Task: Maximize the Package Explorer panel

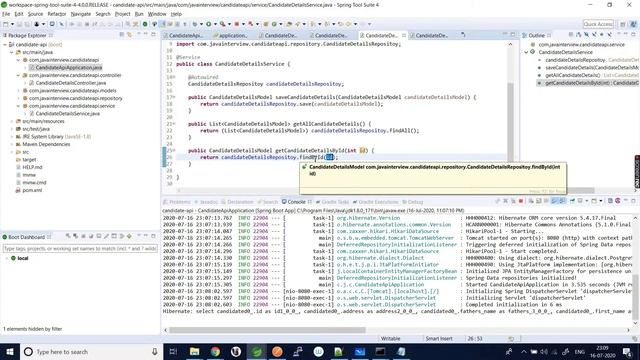Action: tap(153, 35)
